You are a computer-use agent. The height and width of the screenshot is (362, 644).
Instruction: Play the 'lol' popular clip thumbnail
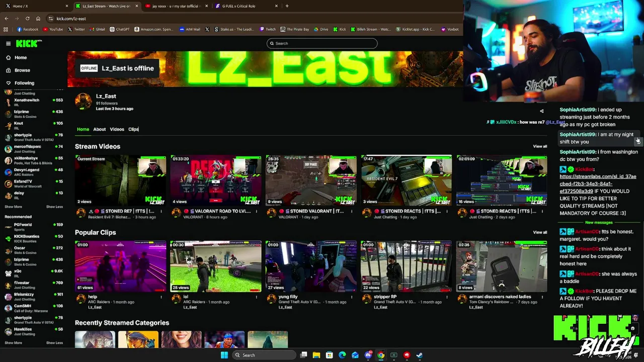click(215, 266)
